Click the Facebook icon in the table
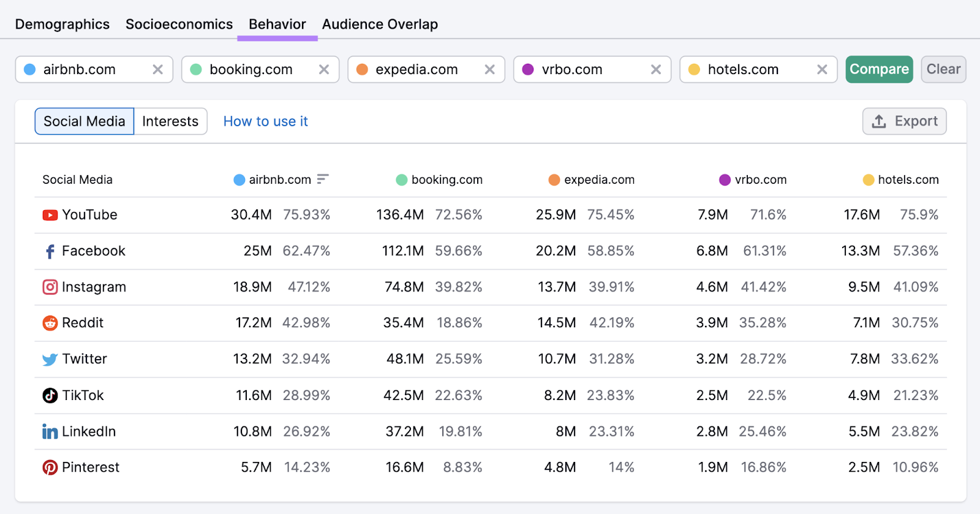Screen dimensions: 980x514 point(50,251)
